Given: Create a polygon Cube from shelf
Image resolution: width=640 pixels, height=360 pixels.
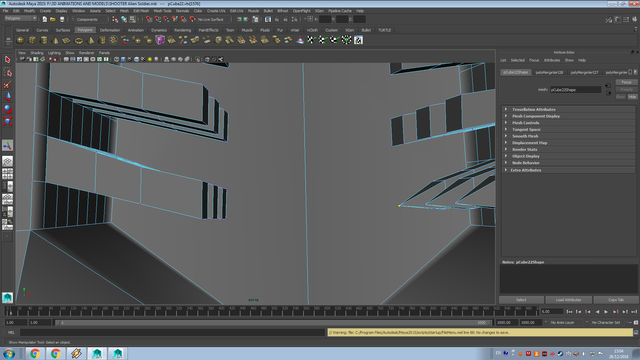Looking at the screenshot, I should (x=32, y=40).
